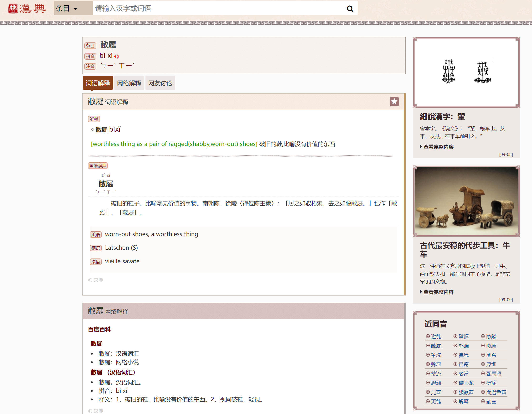This screenshot has height=414, width=532.
Task: Open the ox cart figurine thumbnail
Action: tap(466, 201)
